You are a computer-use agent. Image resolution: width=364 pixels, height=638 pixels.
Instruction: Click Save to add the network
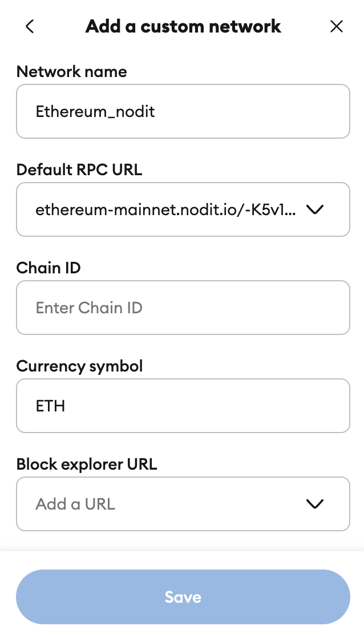pyautogui.click(x=183, y=597)
